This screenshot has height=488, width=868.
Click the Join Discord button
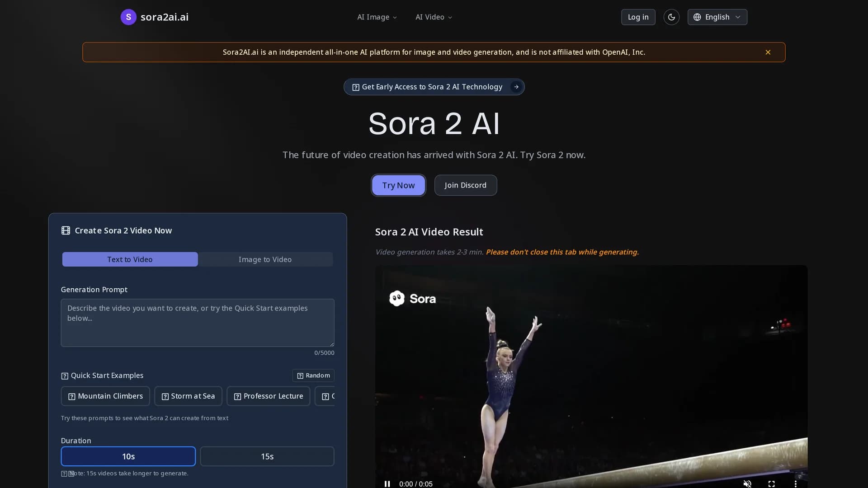(x=465, y=185)
